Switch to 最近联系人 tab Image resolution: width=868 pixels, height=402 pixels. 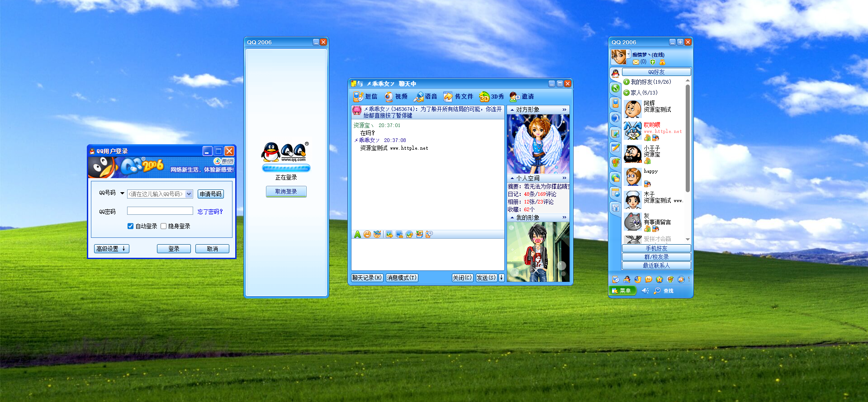coord(656,265)
